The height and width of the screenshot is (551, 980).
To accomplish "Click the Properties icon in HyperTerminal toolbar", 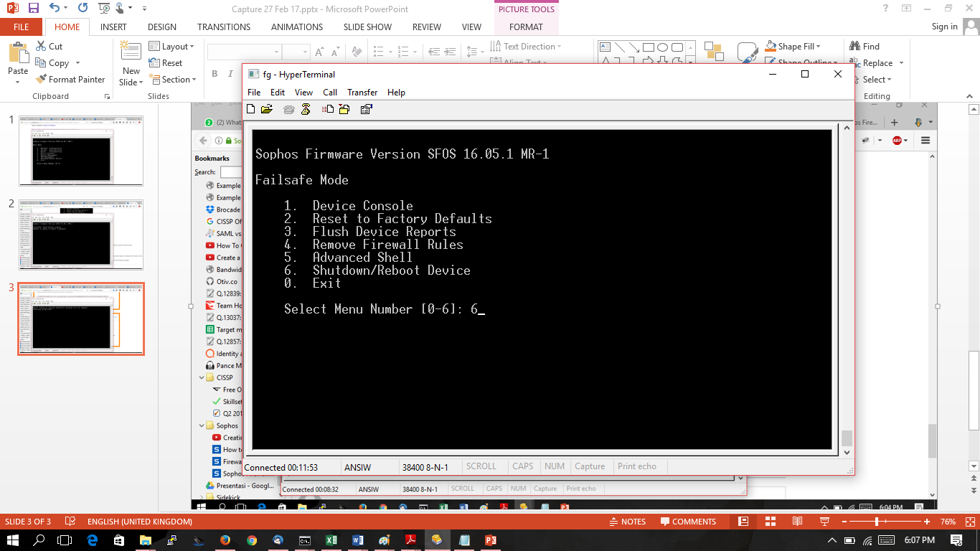I will pos(366,109).
